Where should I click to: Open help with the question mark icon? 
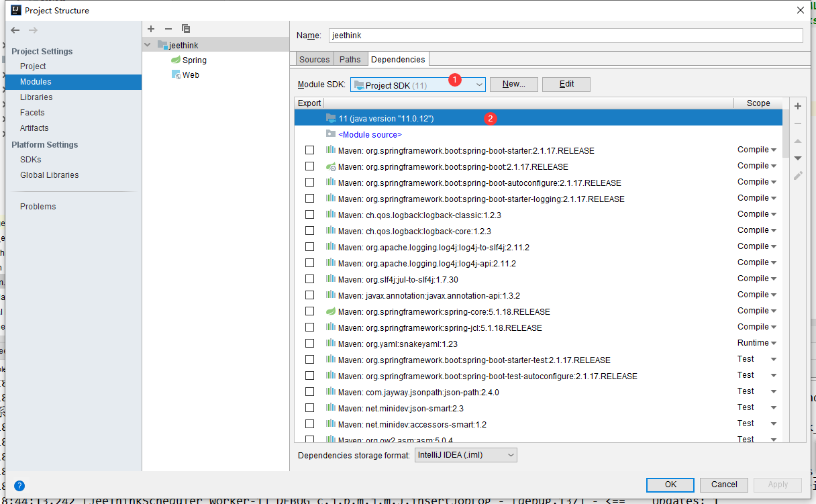click(x=19, y=486)
